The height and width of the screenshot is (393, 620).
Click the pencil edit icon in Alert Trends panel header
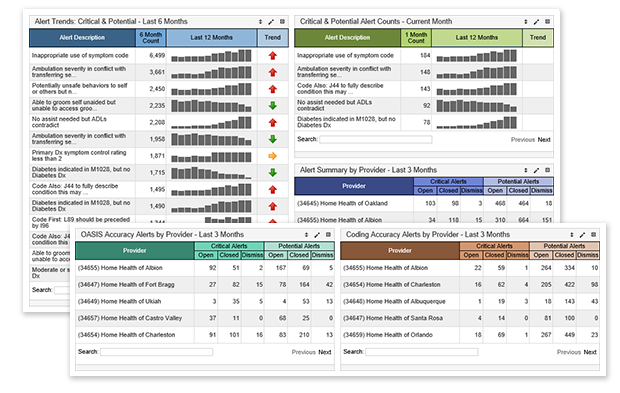click(x=271, y=22)
